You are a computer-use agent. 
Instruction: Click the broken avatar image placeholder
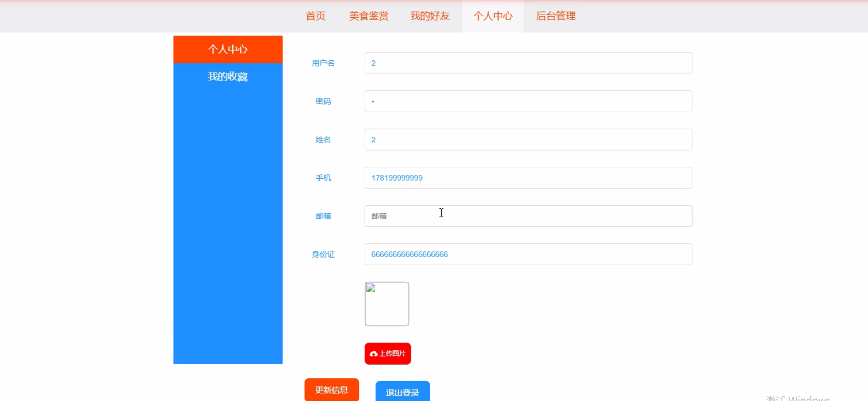[x=387, y=304]
